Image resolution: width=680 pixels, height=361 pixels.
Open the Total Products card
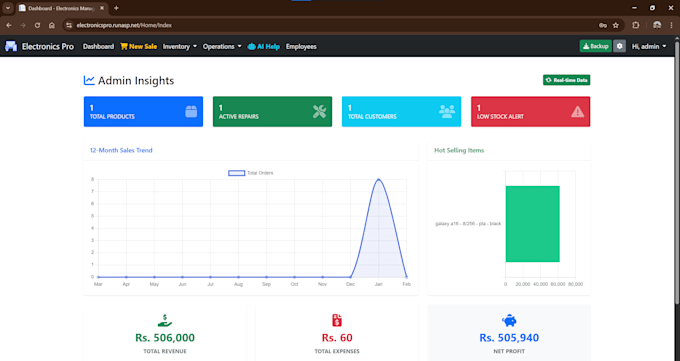coord(143,112)
